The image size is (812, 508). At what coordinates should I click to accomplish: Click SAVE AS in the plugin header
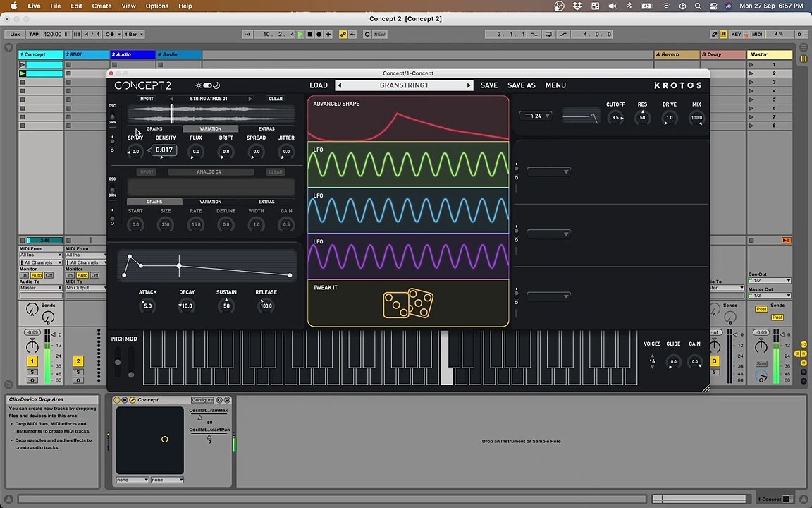521,85
